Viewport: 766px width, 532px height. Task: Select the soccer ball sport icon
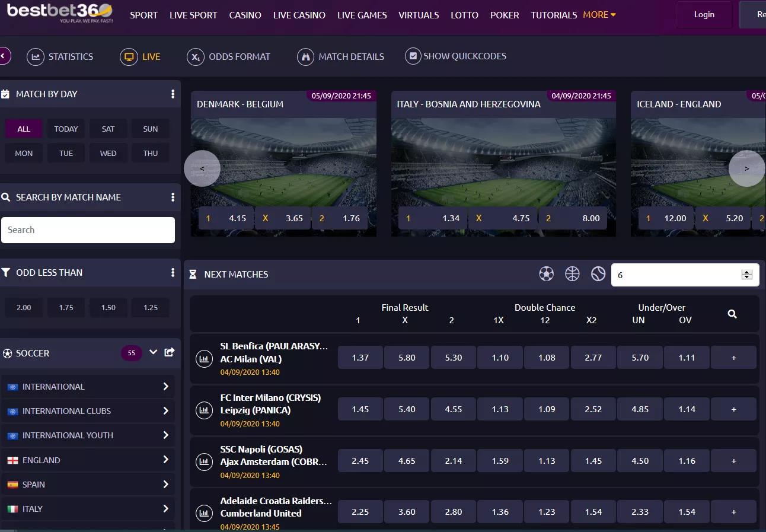point(546,274)
